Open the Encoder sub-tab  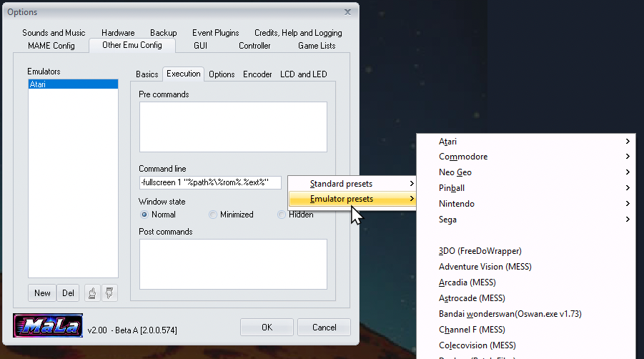coord(257,74)
